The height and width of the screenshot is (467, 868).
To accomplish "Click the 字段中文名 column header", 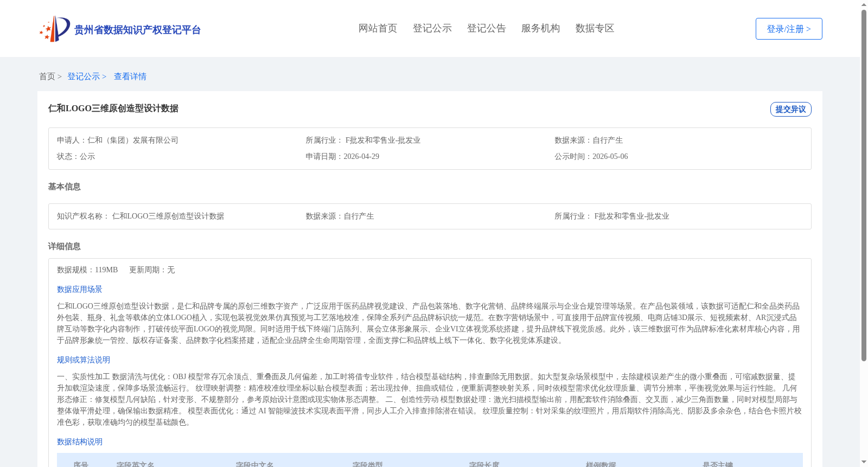I will point(255,464).
